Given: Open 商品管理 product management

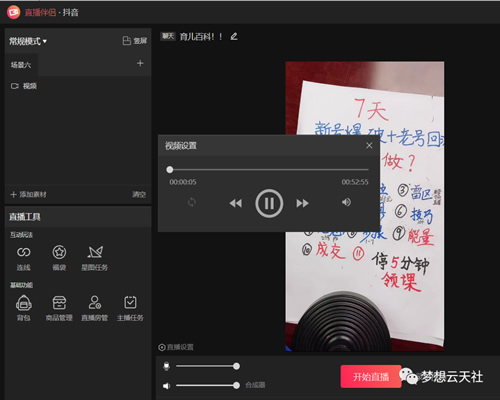Looking at the screenshot, I should pos(59,308).
